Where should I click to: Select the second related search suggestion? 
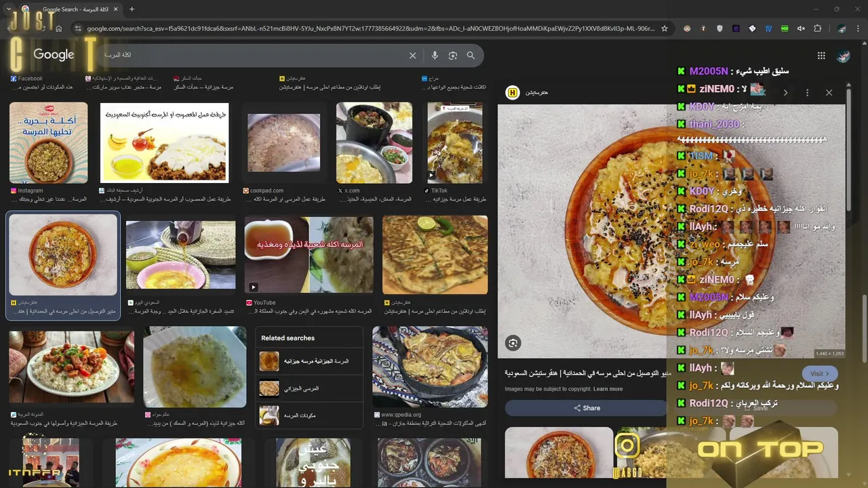pos(310,388)
